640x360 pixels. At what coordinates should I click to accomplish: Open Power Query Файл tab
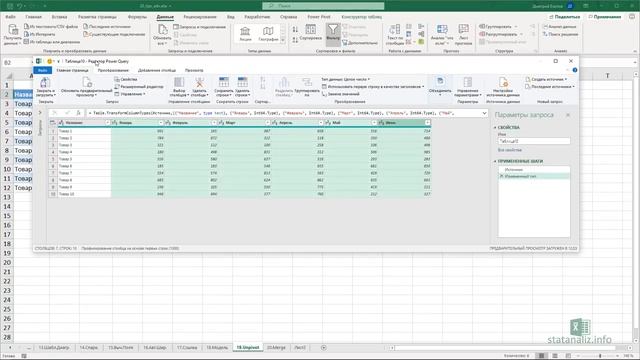(x=42, y=70)
